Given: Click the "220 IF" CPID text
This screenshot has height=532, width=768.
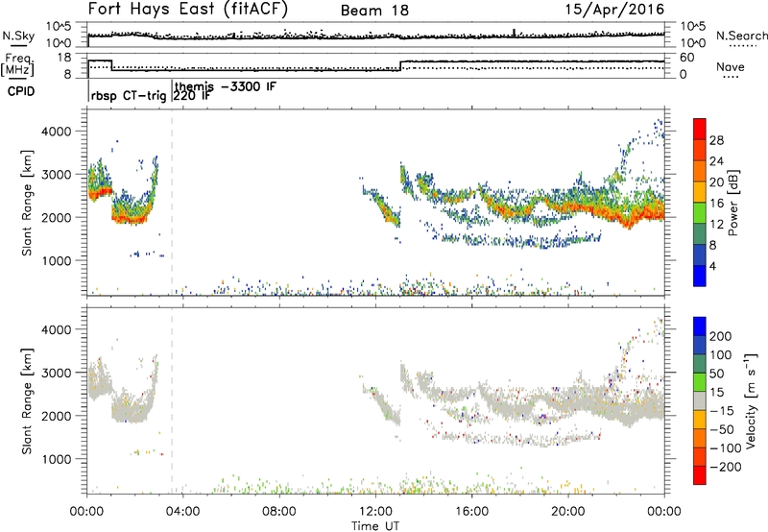Looking at the screenshot, I should 193,95.
